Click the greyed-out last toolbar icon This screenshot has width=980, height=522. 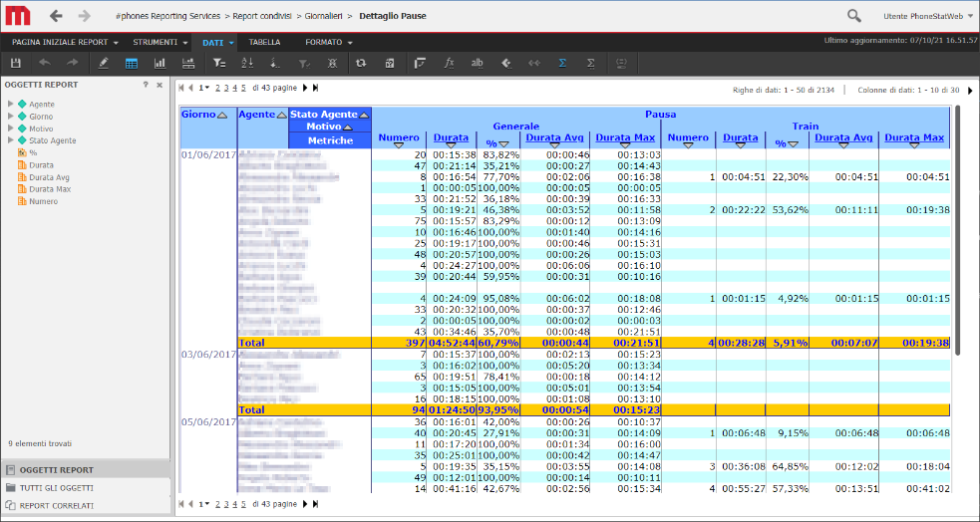pos(621,63)
